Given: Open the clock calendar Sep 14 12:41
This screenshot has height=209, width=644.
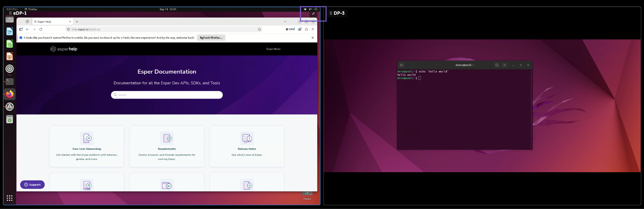Looking at the screenshot, I should pos(168,9).
